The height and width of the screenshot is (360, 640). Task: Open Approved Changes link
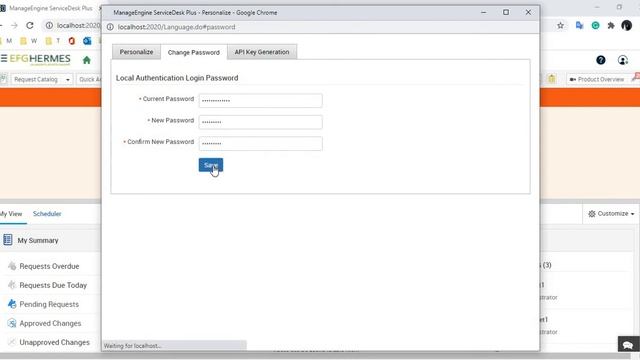[x=50, y=323]
